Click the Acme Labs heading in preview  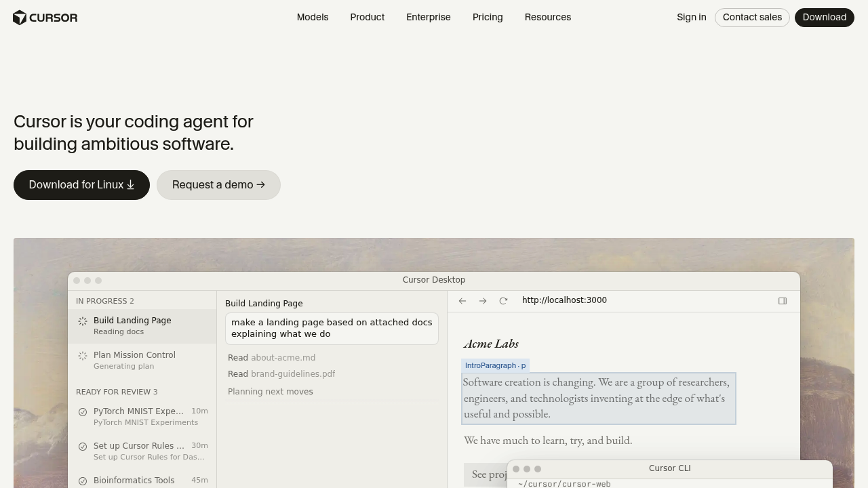pos(491,344)
